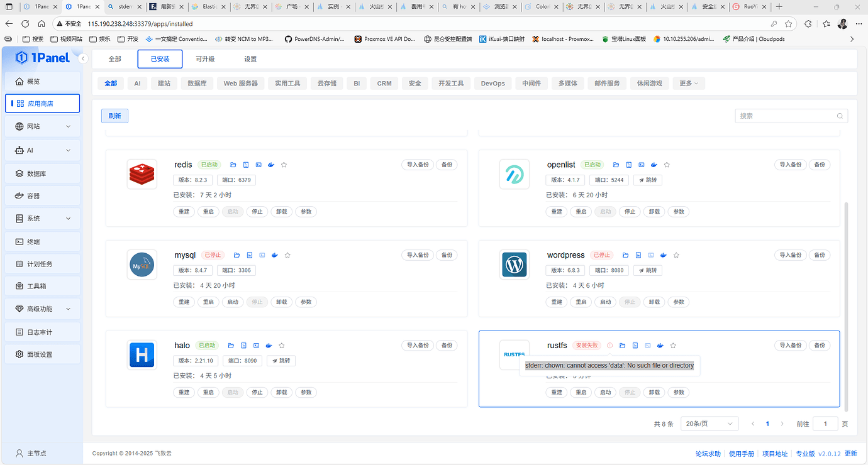This screenshot has width=868, height=465.
Task: Click the 刷新 refresh button
Action: click(114, 116)
